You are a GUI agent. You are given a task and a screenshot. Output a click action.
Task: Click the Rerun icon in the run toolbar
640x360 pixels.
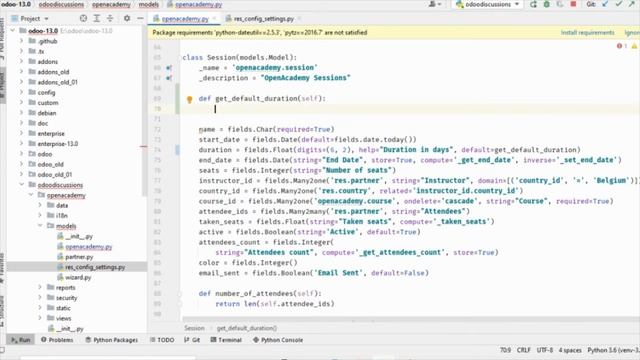[x=533, y=4]
